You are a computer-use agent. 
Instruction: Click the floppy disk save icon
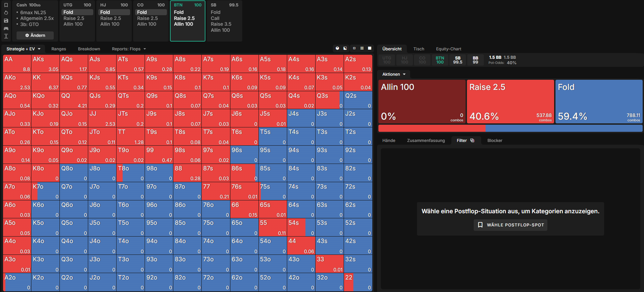[x=6, y=21]
